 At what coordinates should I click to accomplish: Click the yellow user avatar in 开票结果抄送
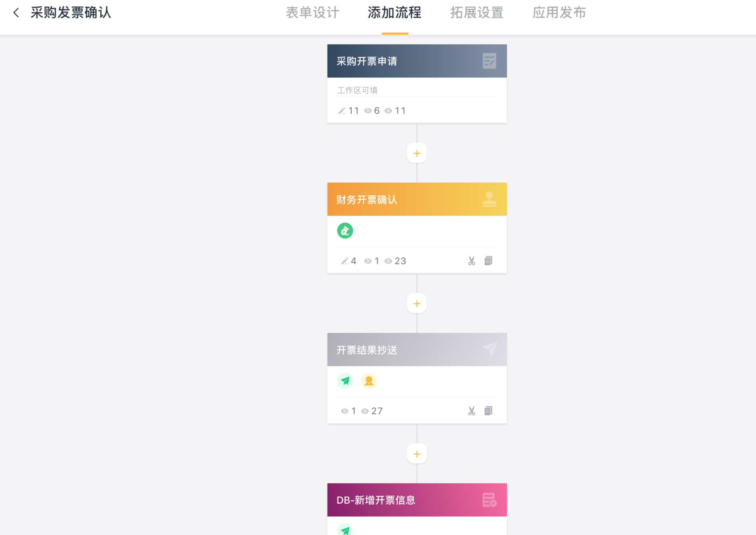point(369,381)
